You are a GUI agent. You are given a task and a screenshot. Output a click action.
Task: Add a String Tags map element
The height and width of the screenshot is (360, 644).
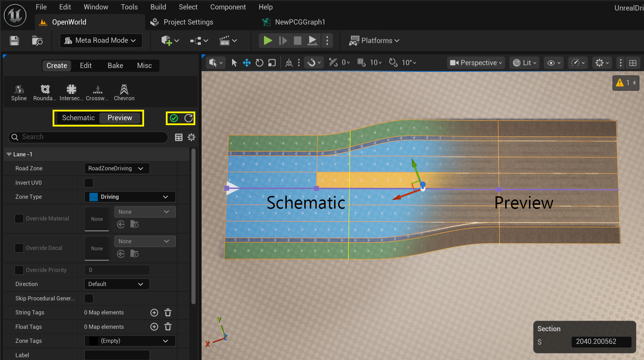click(x=154, y=313)
